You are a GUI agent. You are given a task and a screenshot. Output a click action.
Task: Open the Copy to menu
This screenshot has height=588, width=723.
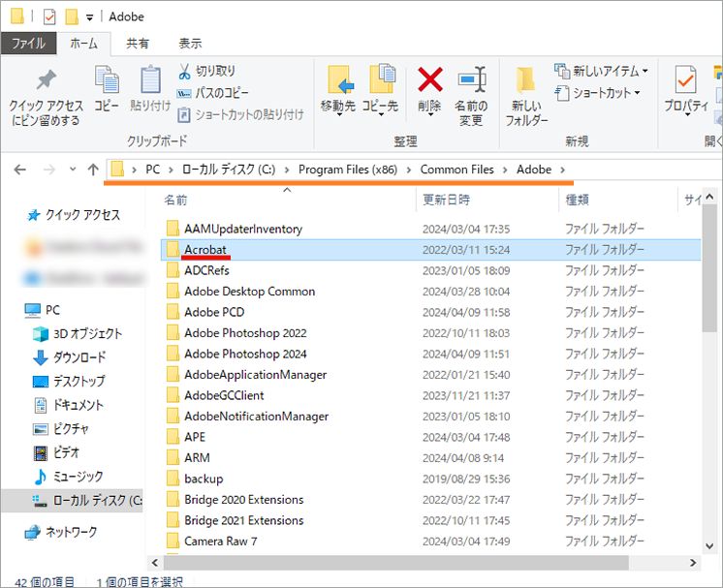point(381,90)
